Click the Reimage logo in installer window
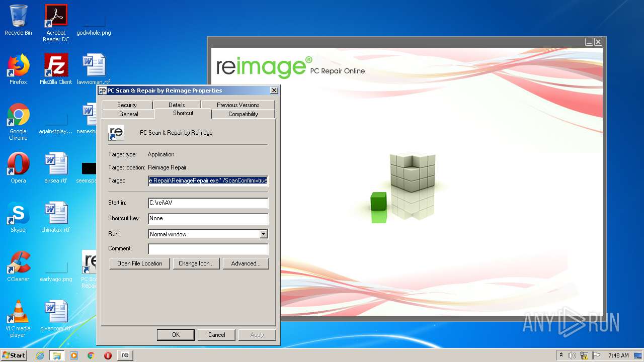The image size is (644, 362). 264,67
